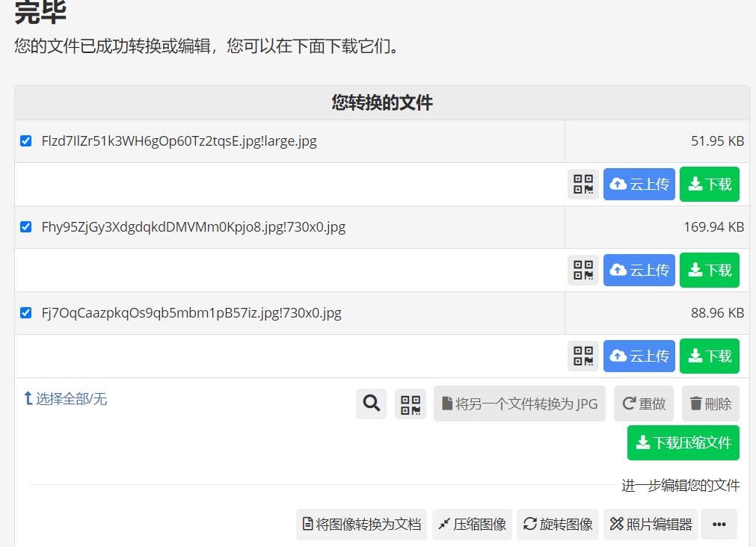The image size is (756, 547).
Task: Show QR code for Fhy95ZjGy3XdgdqkdDMVMm0Kpjo8.jpg
Action: coord(583,270)
